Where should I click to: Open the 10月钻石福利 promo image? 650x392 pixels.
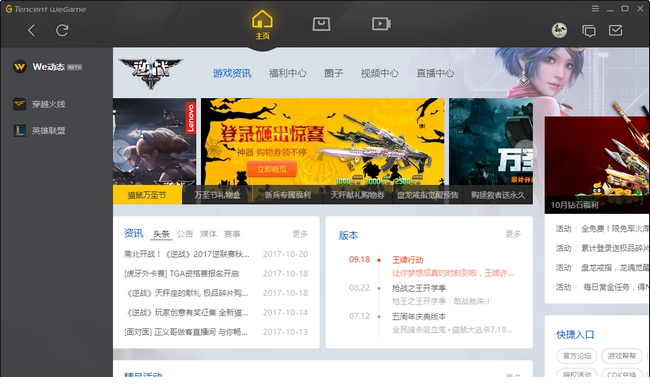[597, 165]
